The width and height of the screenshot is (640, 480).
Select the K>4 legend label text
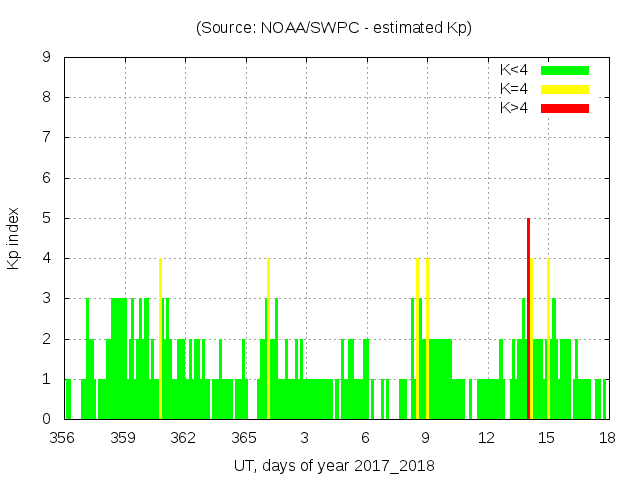coord(516,108)
